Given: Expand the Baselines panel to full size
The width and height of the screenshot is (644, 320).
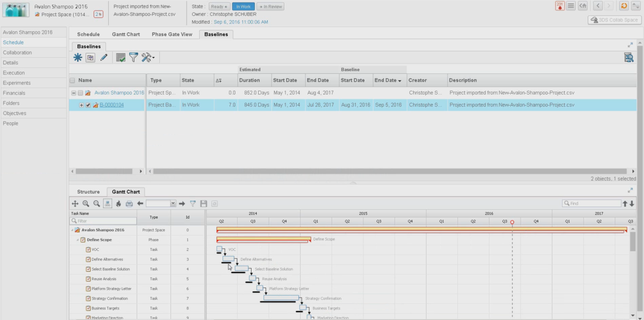Looking at the screenshot, I should 630,45.
